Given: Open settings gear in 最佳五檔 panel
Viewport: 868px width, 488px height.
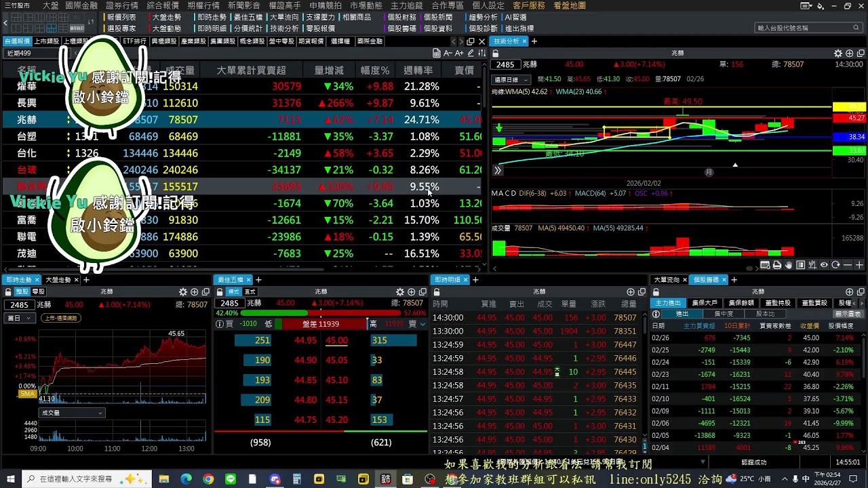Looking at the screenshot, I should (399, 292).
